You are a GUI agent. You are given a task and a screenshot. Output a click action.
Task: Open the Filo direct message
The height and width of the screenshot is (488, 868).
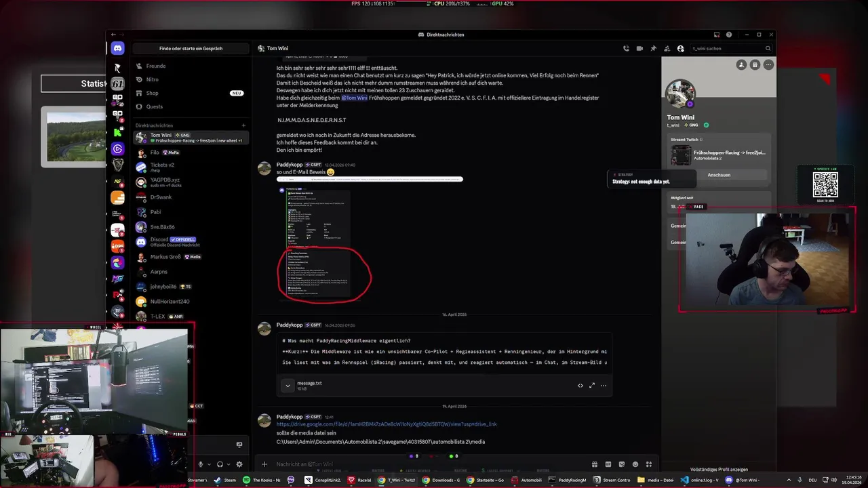(191, 152)
